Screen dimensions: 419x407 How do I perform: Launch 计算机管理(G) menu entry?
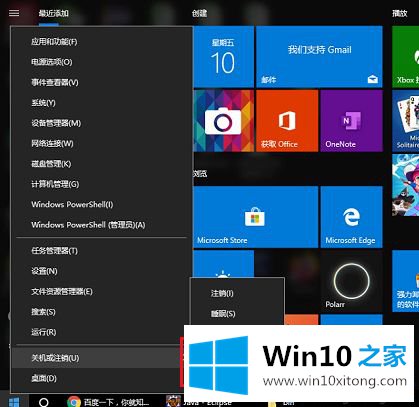coord(101,184)
